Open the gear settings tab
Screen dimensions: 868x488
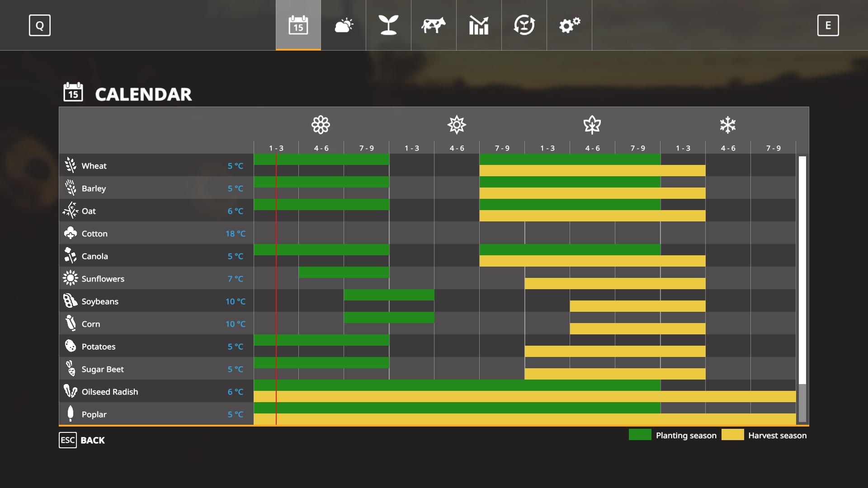click(x=569, y=25)
